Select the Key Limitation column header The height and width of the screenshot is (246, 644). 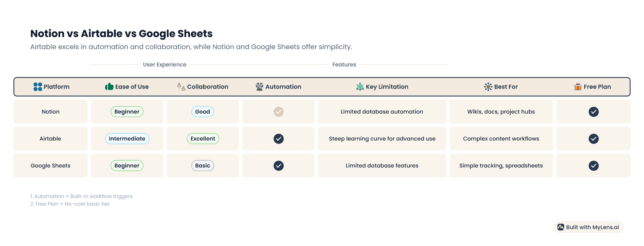(x=382, y=87)
